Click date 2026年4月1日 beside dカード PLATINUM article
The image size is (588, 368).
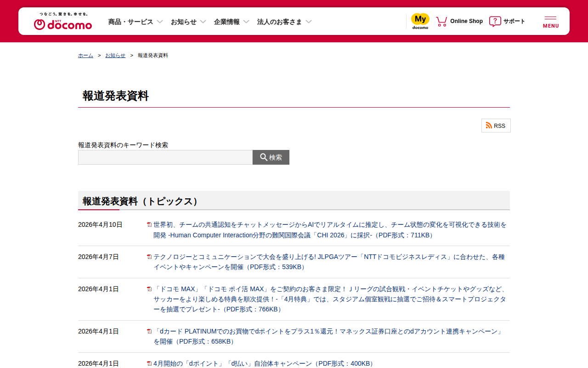coord(98,332)
